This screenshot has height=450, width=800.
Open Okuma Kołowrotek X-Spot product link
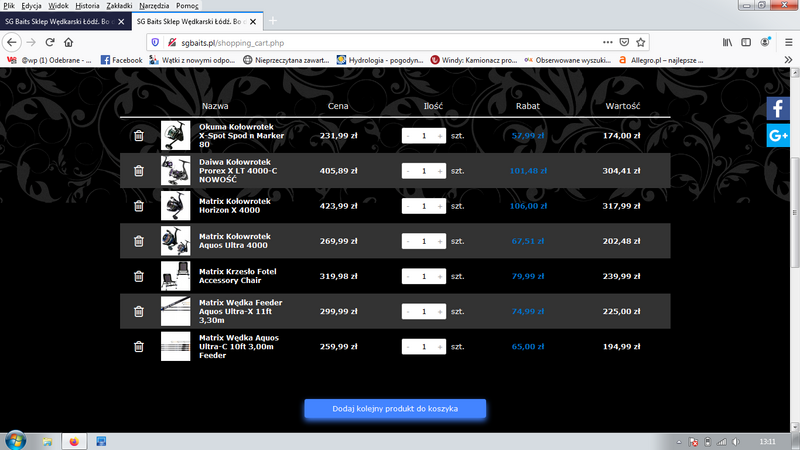pos(241,136)
